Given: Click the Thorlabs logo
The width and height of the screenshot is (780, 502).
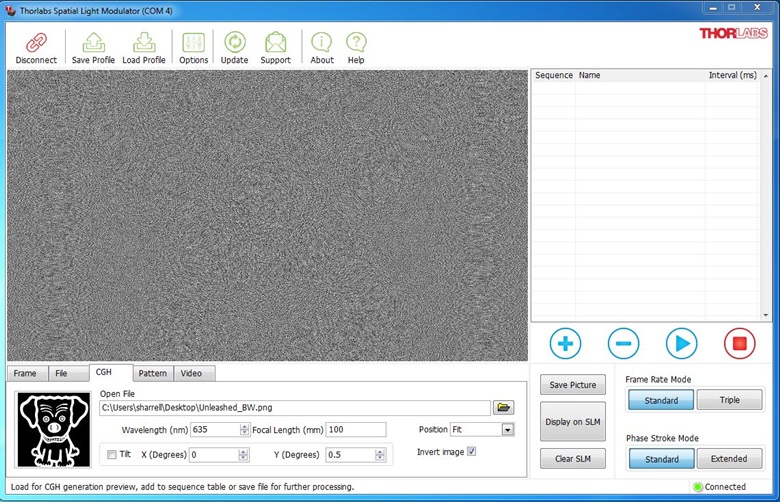Looking at the screenshot, I should click(x=733, y=33).
